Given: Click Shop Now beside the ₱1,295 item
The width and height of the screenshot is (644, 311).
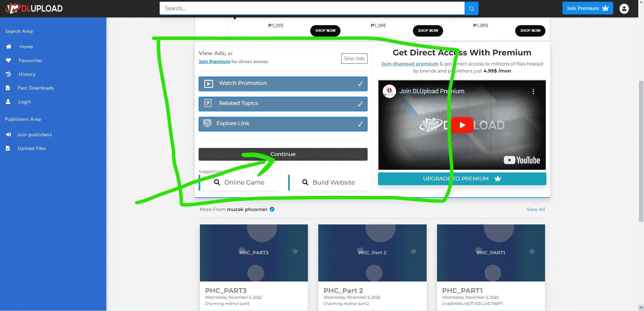Looking at the screenshot, I should coord(325,31).
